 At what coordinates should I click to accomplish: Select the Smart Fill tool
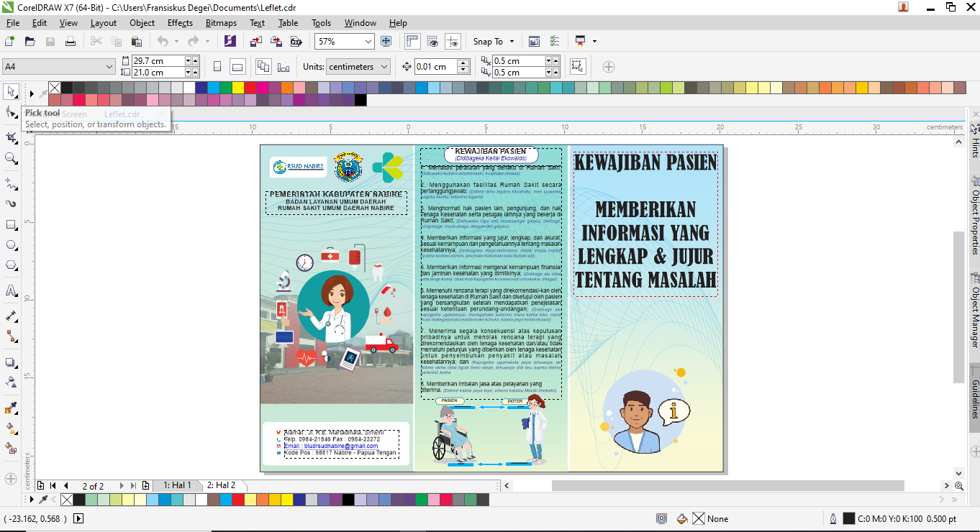pyautogui.click(x=11, y=449)
